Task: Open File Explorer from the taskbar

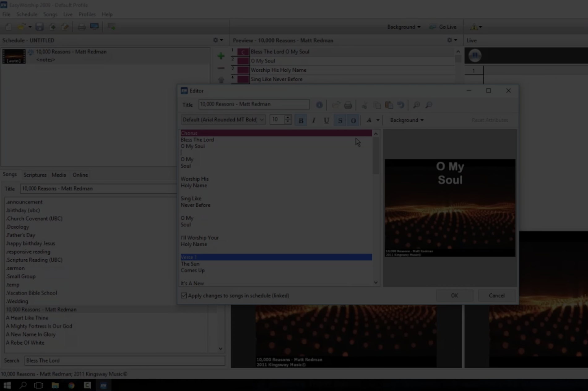Action: click(x=55, y=385)
